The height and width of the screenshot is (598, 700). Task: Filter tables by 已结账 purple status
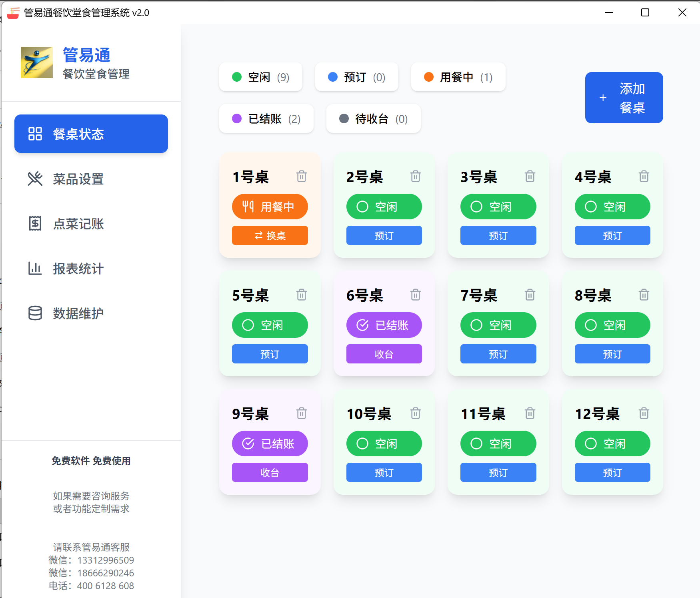[x=266, y=119]
